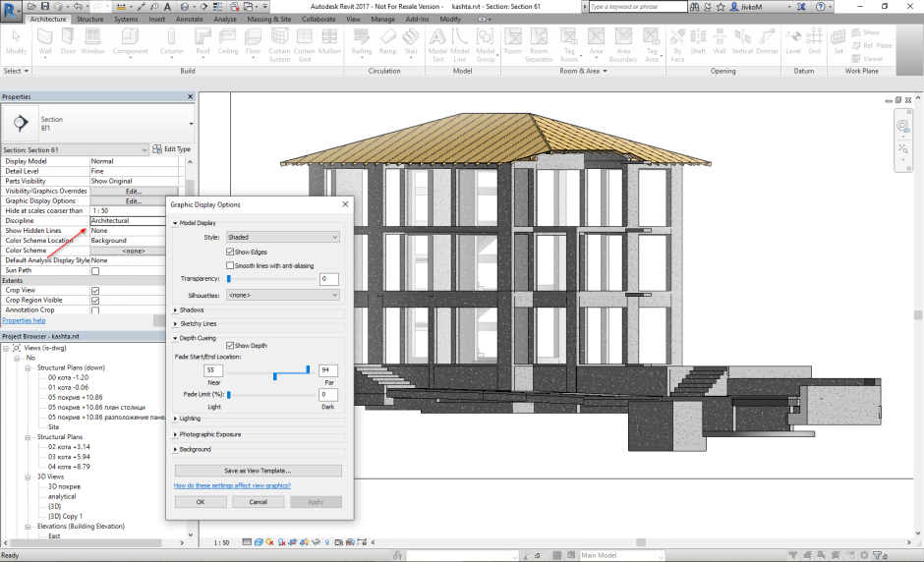Select the Floor tool
924x562 pixels.
point(253,41)
